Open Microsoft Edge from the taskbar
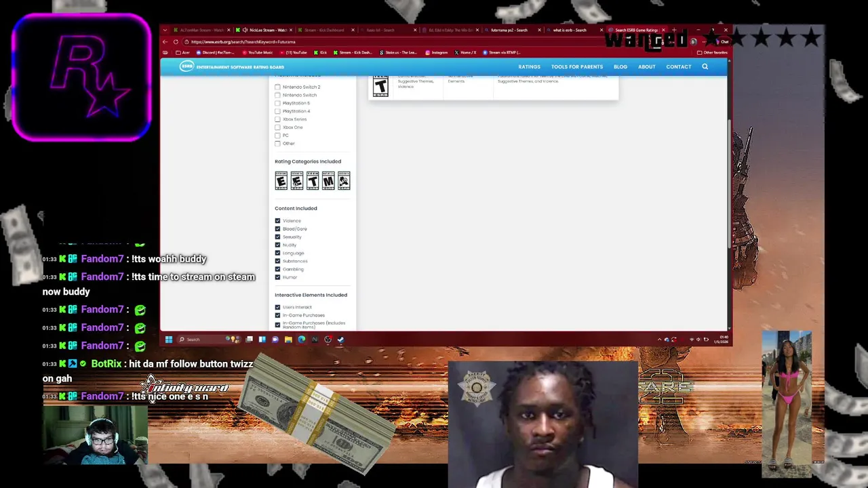This screenshot has width=868, height=488. pos(301,340)
